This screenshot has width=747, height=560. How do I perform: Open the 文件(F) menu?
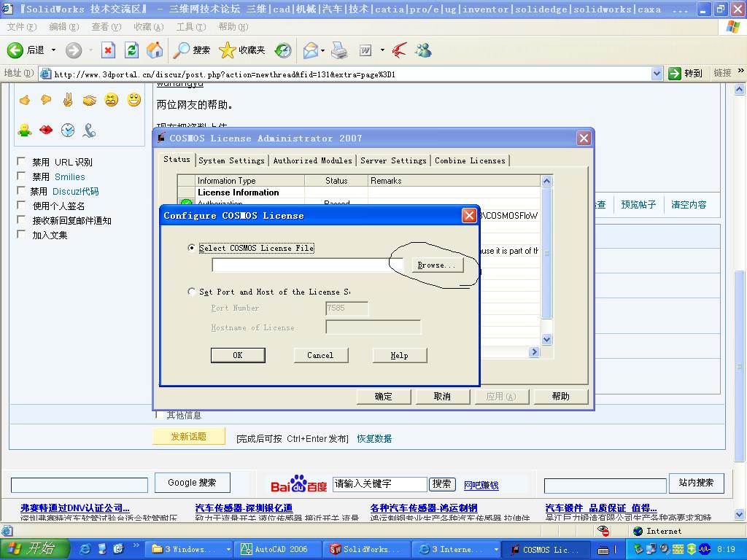coord(22,27)
